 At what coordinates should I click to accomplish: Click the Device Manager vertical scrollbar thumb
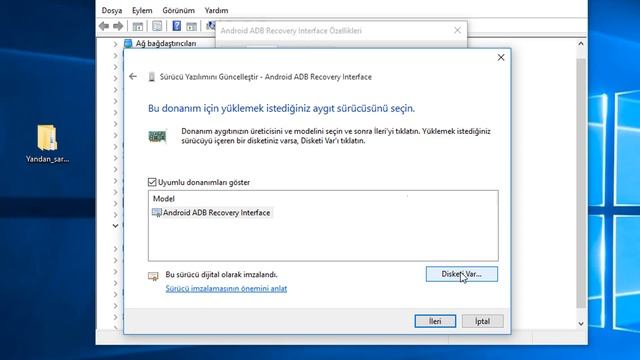coord(581,183)
